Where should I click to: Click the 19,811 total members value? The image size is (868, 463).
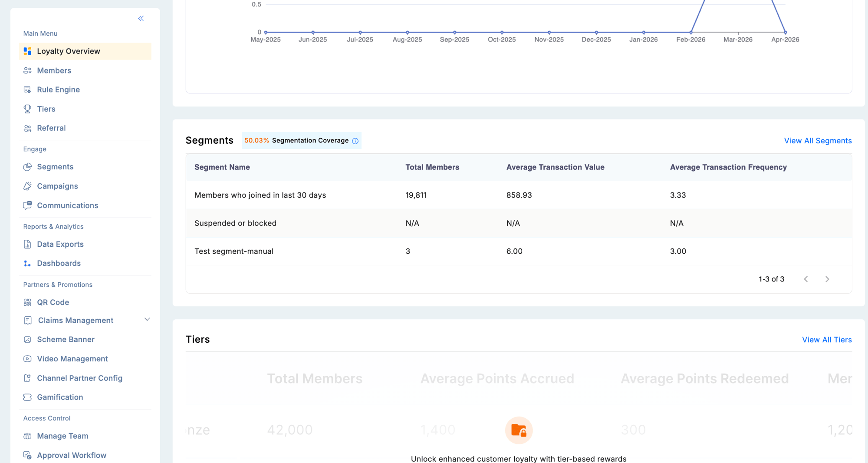tap(416, 195)
